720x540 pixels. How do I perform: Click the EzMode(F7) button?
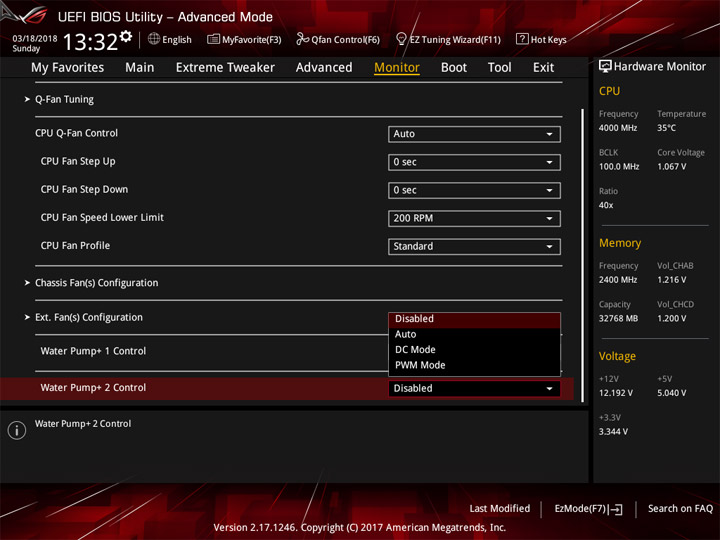(x=588, y=509)
